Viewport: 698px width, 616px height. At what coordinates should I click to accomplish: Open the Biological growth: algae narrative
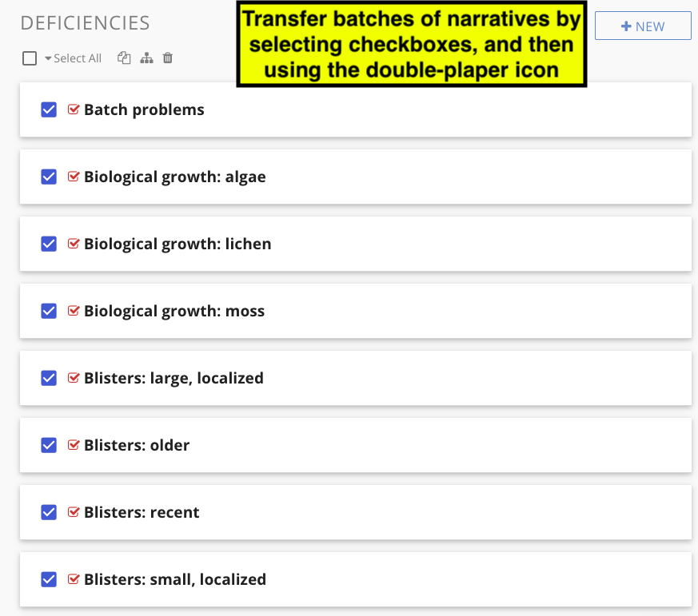(x=175, y=177)
